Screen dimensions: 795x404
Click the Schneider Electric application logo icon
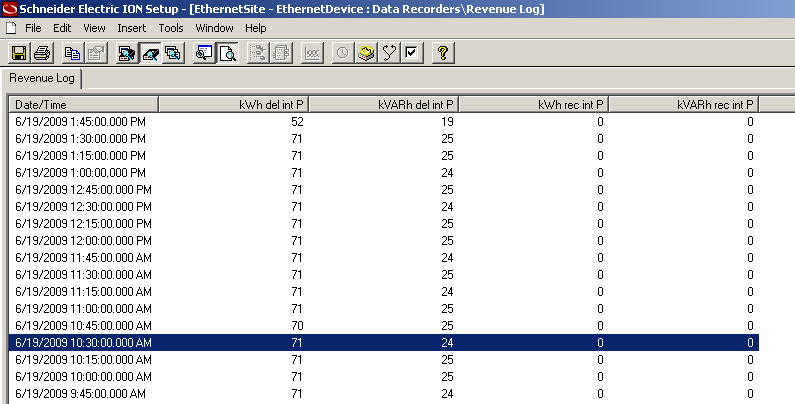tap(9, 9)
